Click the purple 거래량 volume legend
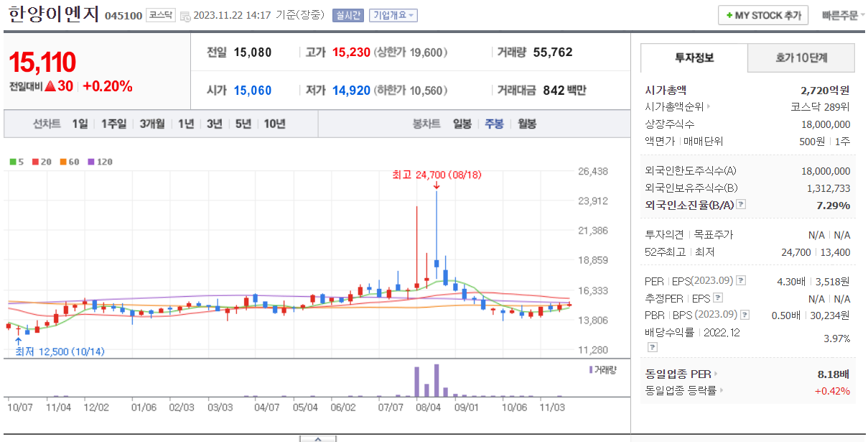 pyautogui.click(x=603, y=369)
